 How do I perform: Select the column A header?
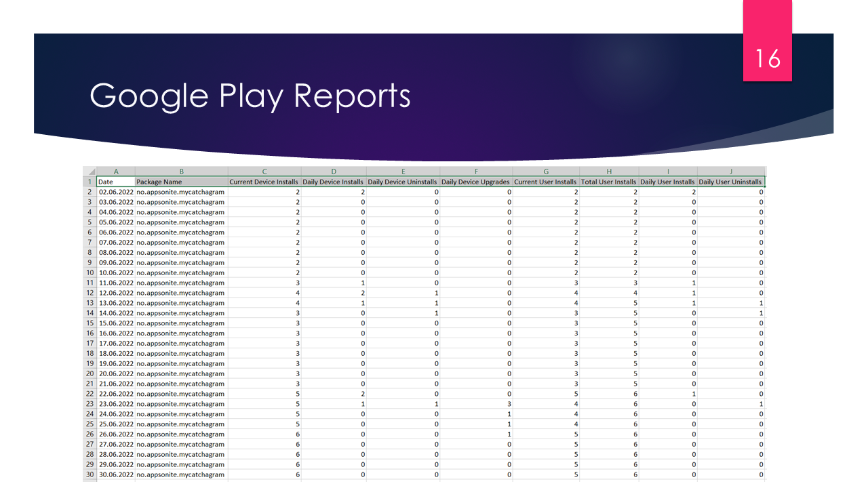[x=116, y=171]
